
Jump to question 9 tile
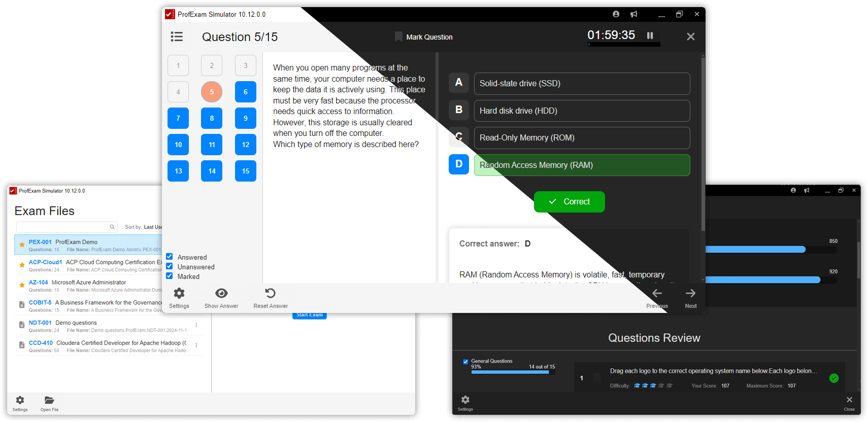[x=246, y=118]
